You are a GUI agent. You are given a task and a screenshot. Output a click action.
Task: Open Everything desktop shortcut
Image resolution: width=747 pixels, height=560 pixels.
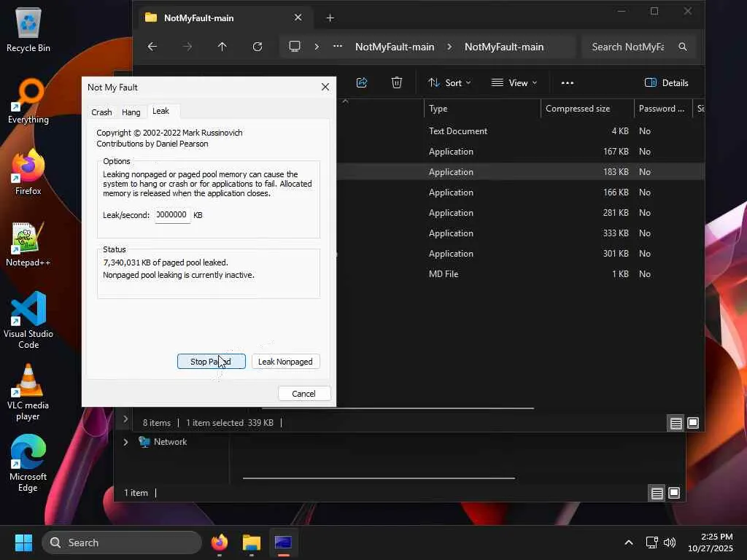tap(28, 101)
